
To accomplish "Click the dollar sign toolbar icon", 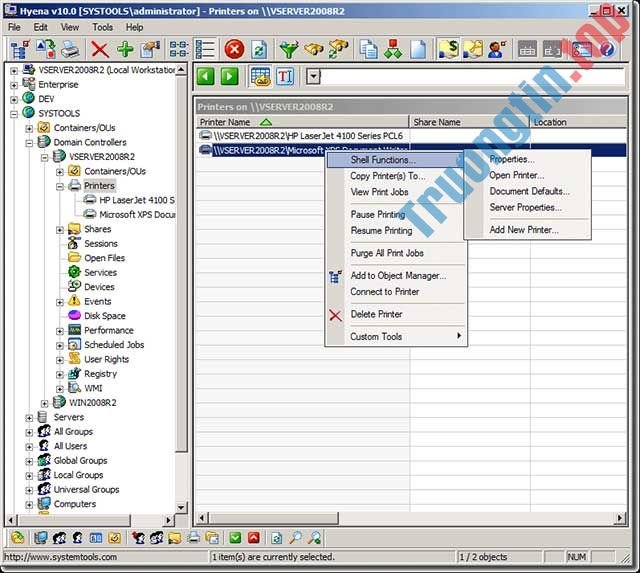I will click(448, 49).
